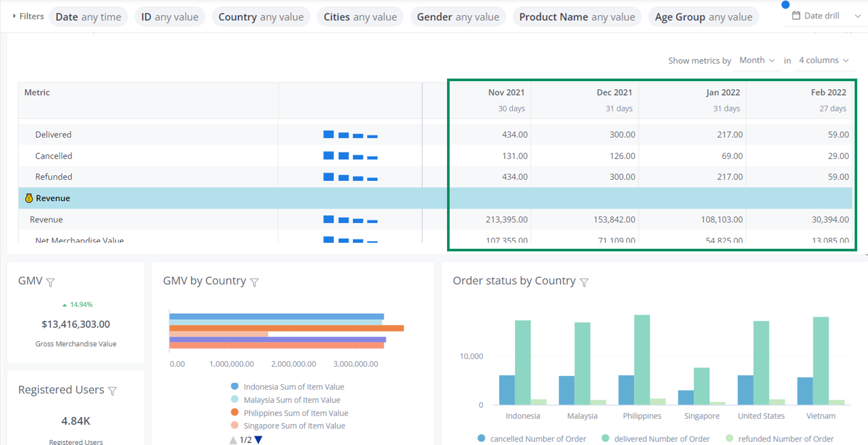
Task: Click the Philippines orange bar in GMV chart
Action: (286, 328)
